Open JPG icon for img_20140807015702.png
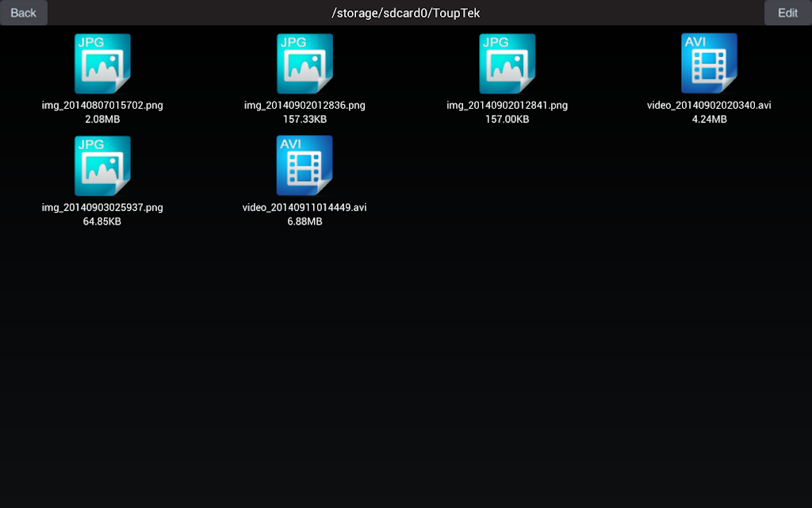Viewport: 812px width, 508px height. click(102, 63)
